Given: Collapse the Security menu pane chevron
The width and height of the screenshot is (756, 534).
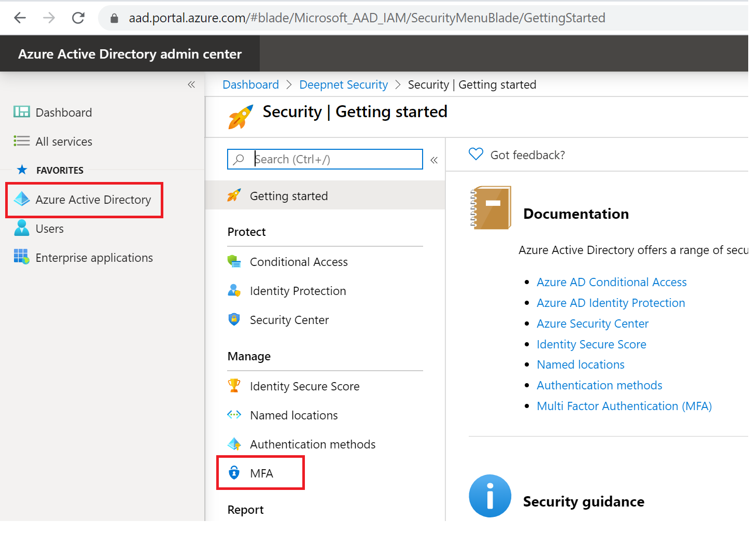Looking at the screenshot, I should [434, 160].
